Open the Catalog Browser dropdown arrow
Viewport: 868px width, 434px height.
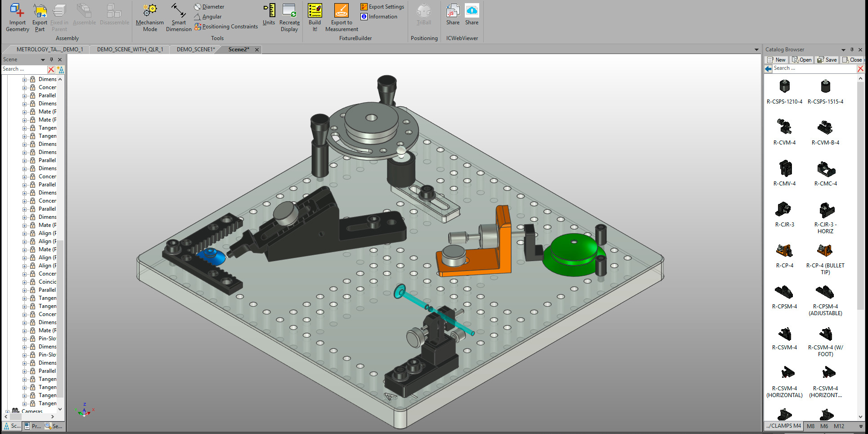tap(843, 50)
